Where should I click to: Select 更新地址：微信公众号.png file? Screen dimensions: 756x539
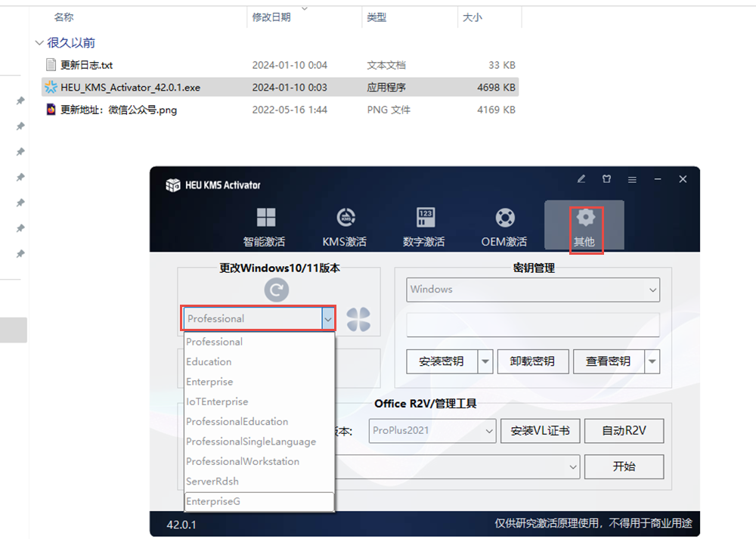click(x=280, y=110)
